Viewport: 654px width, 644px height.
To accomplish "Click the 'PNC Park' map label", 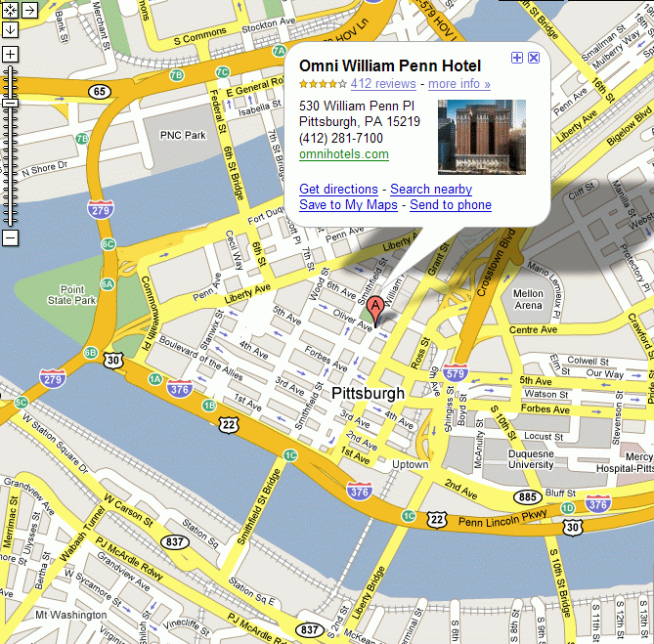I will pos(183,135).
